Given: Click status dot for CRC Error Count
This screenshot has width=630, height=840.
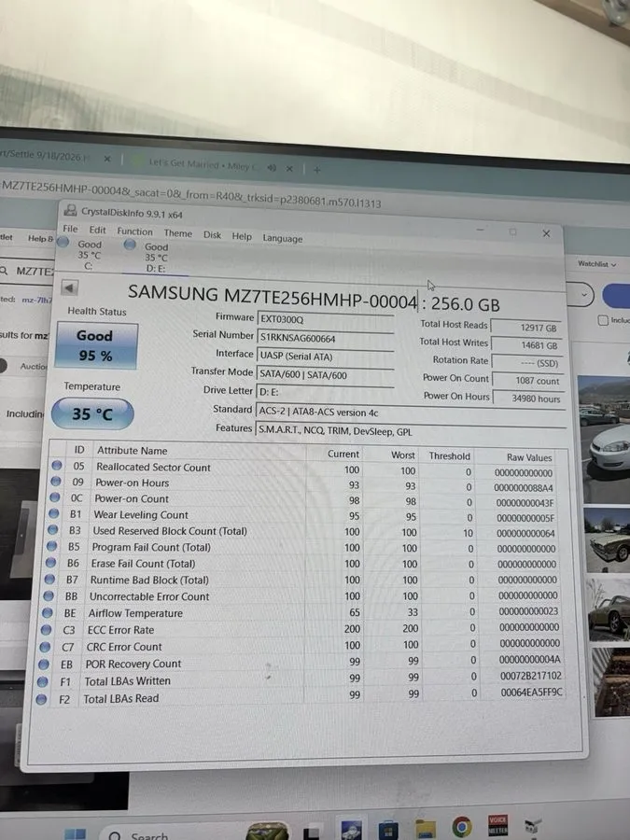Looking at the screenshot, I should [x=45, y=647].
